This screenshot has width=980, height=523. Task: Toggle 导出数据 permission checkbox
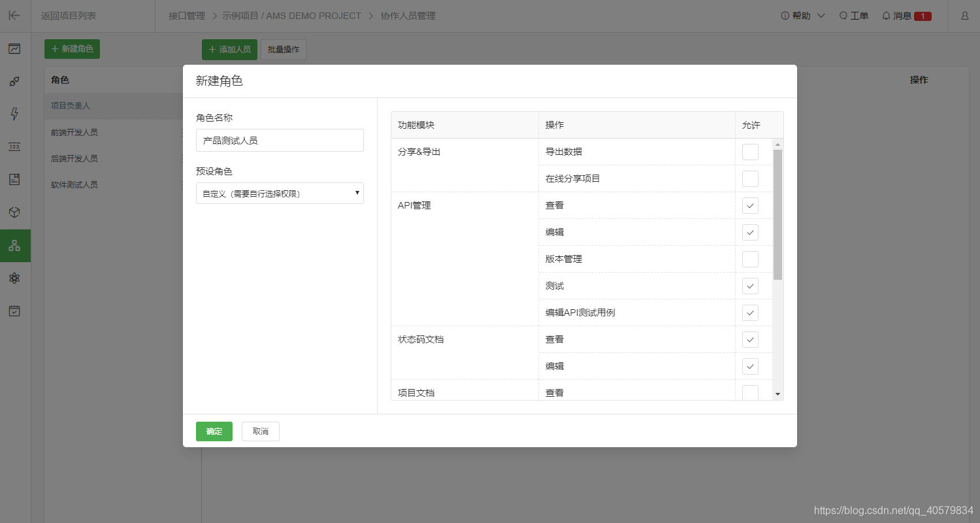tap(750, 152)
